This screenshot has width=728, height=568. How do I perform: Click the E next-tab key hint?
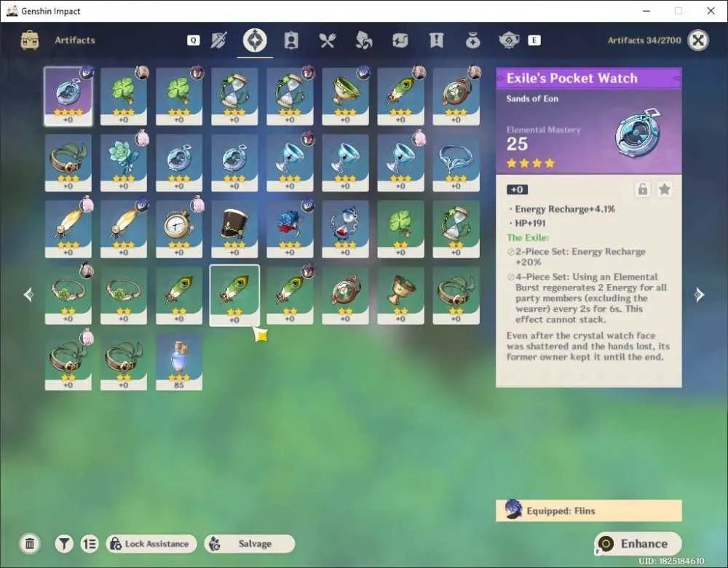pyautogui.click(x=534, y=40)
